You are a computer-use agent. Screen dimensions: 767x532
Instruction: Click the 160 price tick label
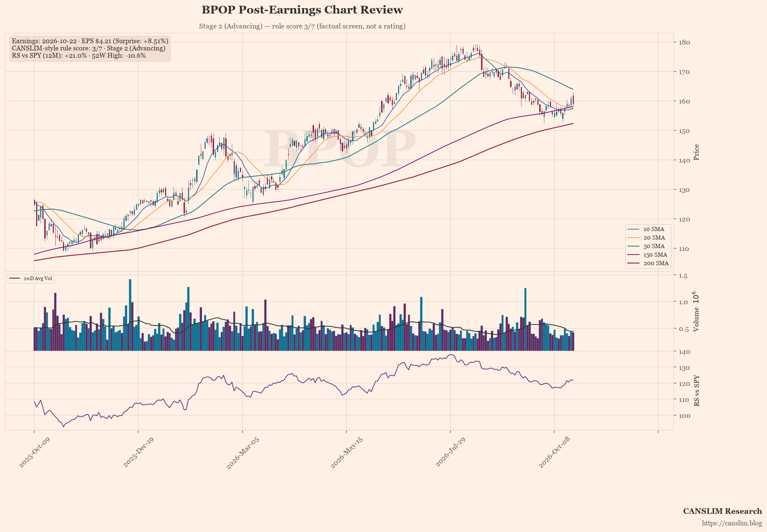click(x=684, y=101)
